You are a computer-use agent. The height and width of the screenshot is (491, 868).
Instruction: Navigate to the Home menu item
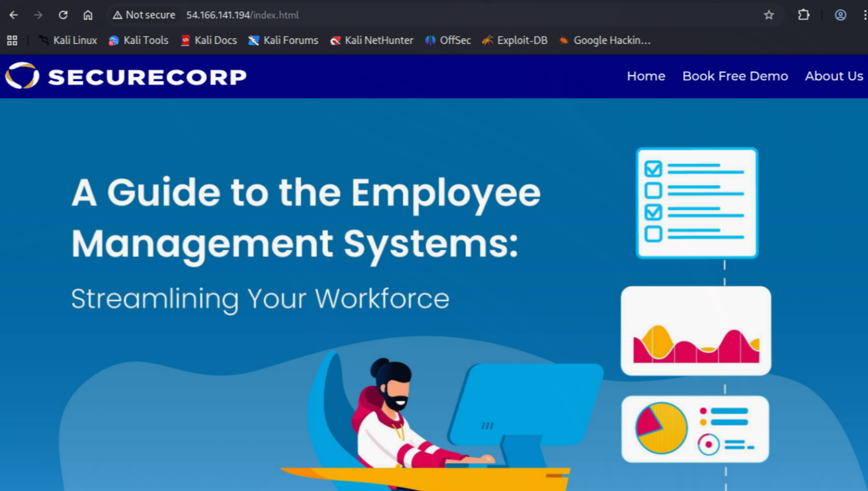(x=646, y=76)
